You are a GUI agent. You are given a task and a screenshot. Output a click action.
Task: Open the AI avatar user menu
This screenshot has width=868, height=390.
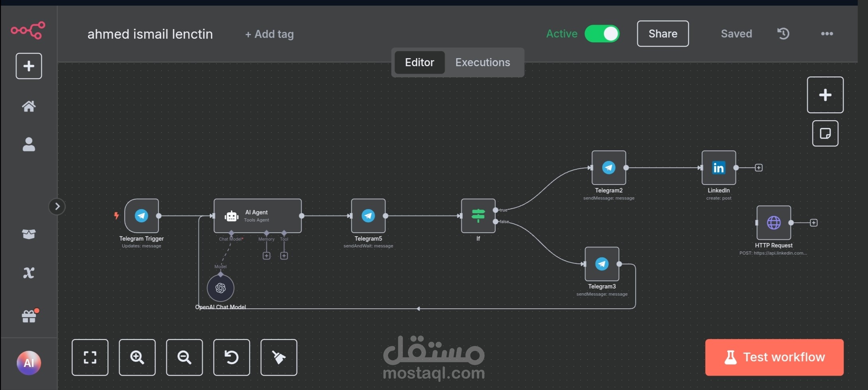coord(29,363)
